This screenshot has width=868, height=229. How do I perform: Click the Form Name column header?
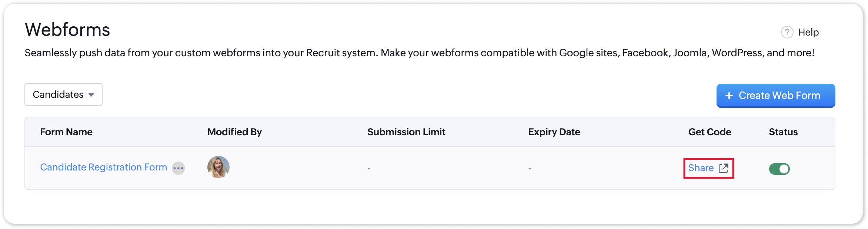click(x=66, y=132)
